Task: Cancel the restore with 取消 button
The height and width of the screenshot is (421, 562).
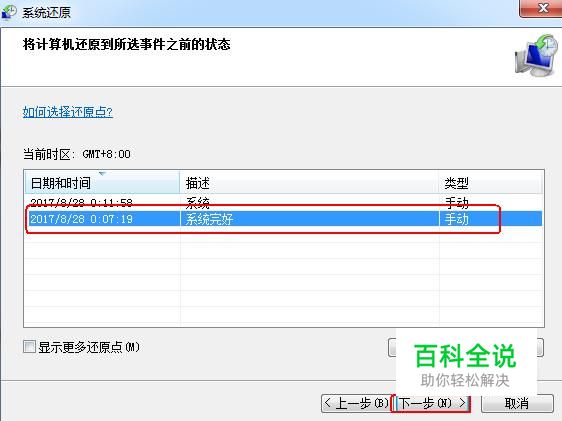Action: (x=517, y=403)
